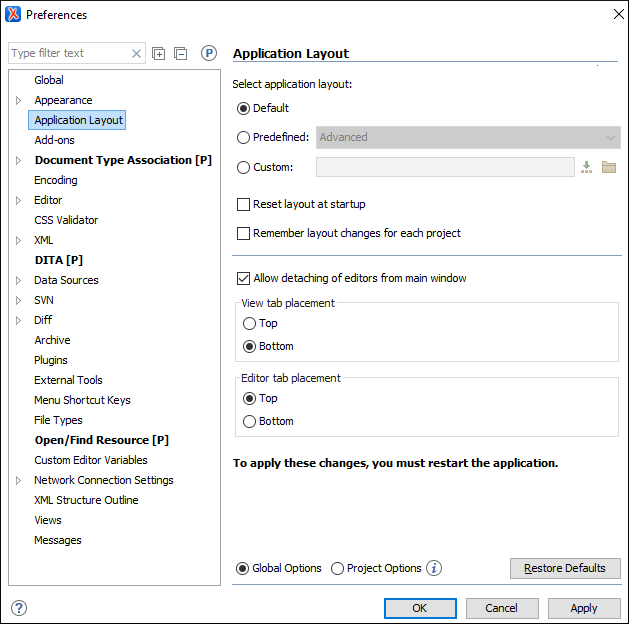Open the help question mark icon
Image resolution: width=629 pixels, height=624 pixels.
coord(19,608)
